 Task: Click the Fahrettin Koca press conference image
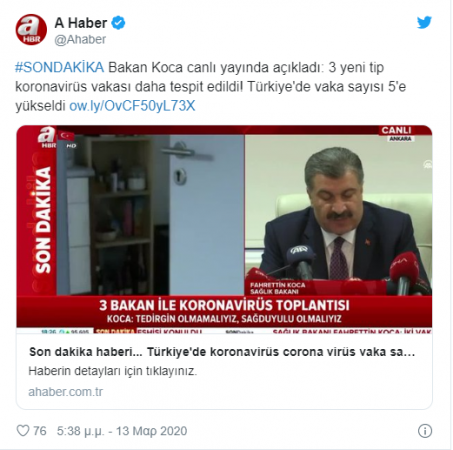pos(224,230)
